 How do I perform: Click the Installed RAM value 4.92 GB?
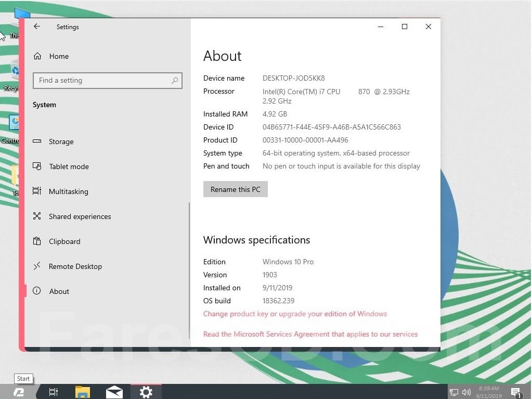[x=275, y=114]
